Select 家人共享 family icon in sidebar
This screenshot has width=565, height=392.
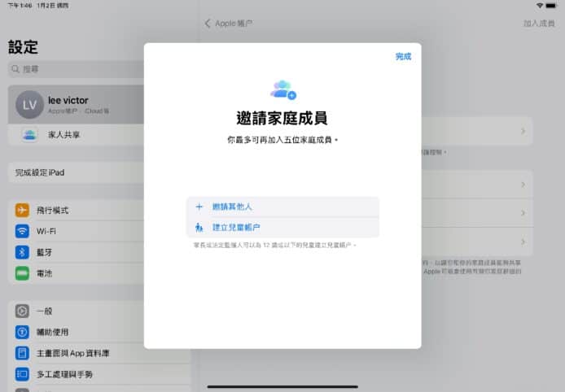coord(29,134)
